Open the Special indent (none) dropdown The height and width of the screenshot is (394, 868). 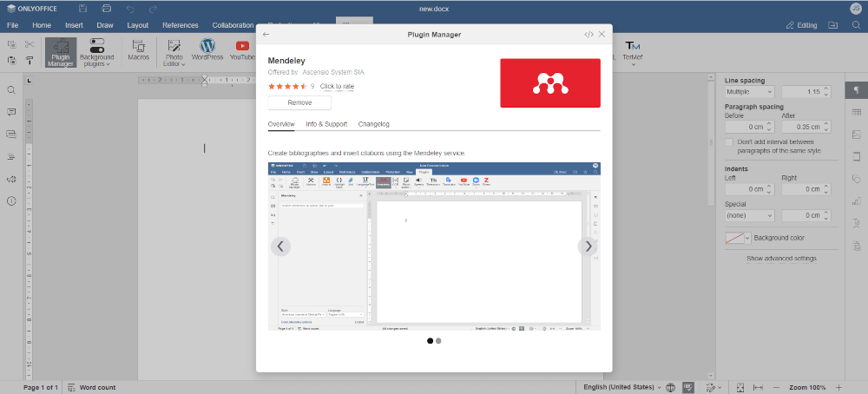coord(750,215)
